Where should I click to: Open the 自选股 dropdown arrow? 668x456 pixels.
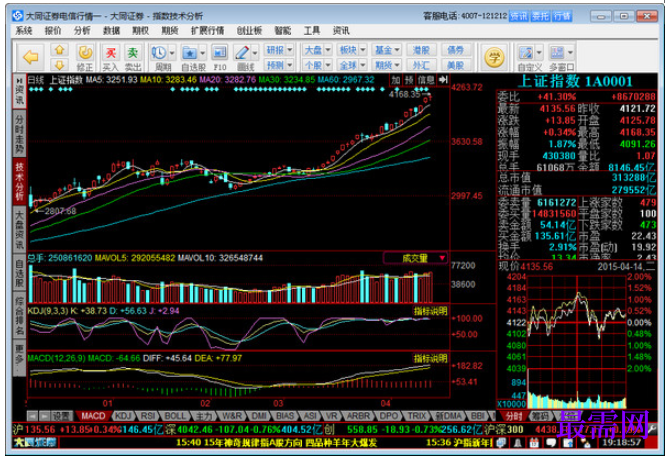203,53
